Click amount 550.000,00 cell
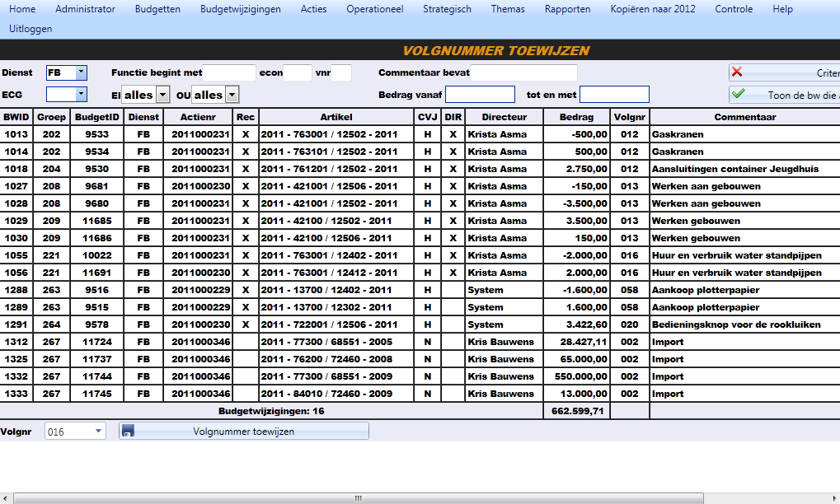This screenshot has height=504, width=840. point(577,376)
